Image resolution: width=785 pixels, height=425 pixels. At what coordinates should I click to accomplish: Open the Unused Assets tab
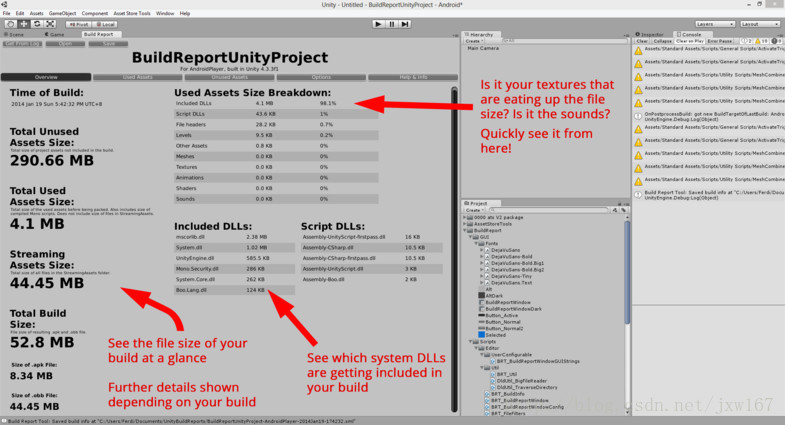pos(229,77)
